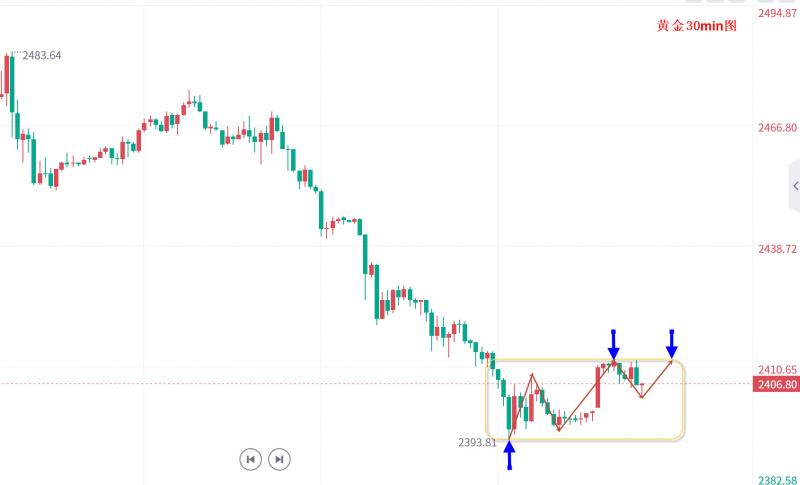Screen dimensions: 800x485
Task: Click the tall red candle inside yellow box
Action: point(598,387)
